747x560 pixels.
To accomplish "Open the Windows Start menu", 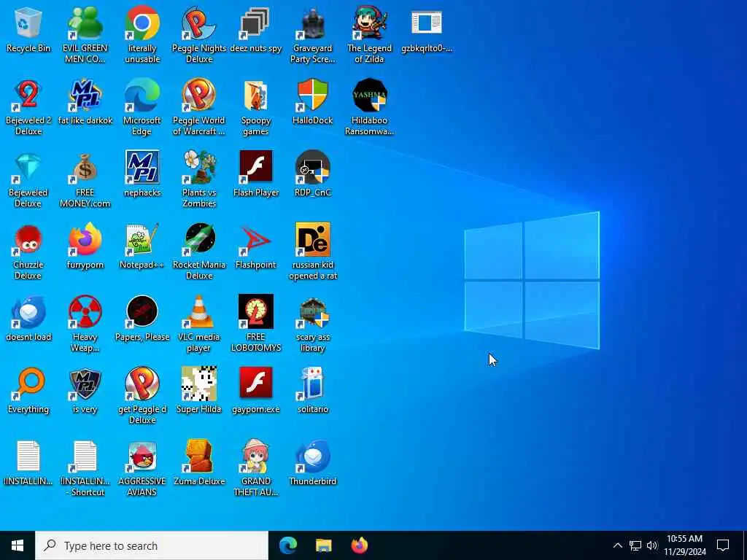I will tap(18, 545).
